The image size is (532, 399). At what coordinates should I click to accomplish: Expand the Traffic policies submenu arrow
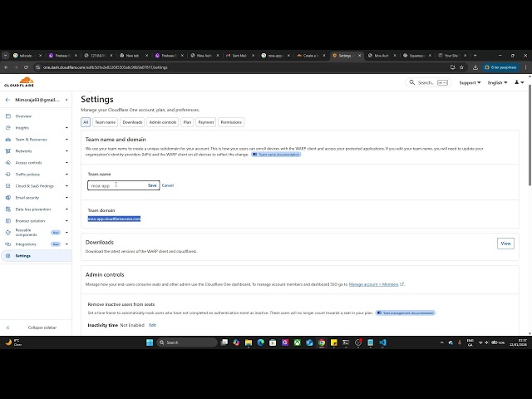(x=66, y=175)
